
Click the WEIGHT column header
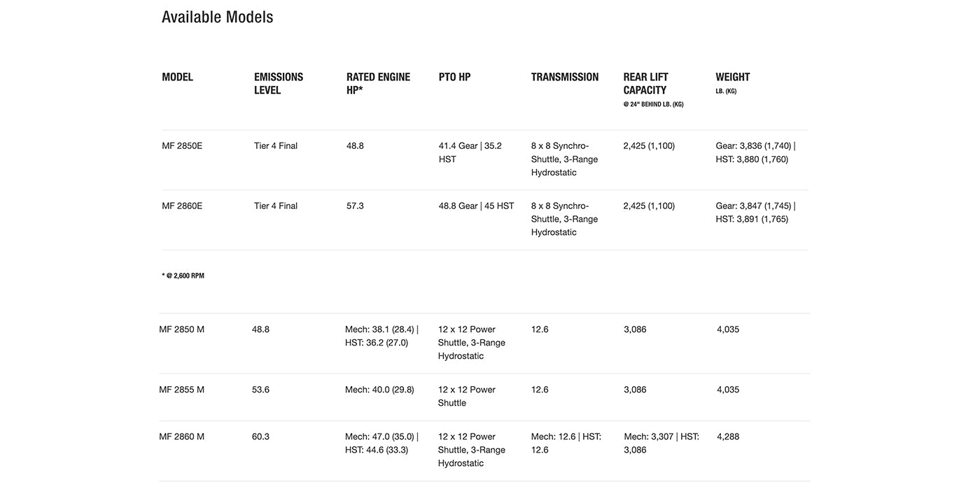pyautogui.click(x=732, y=77)
